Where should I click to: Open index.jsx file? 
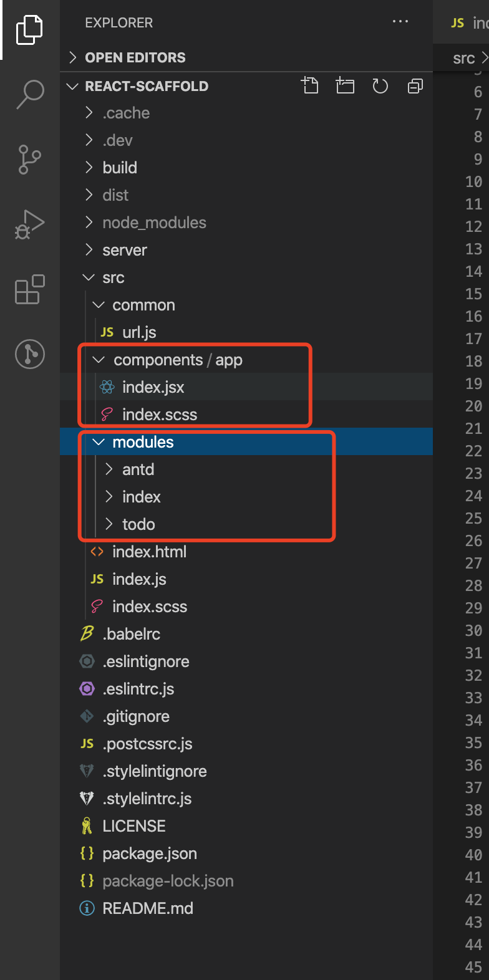click(x=153, y=387)
